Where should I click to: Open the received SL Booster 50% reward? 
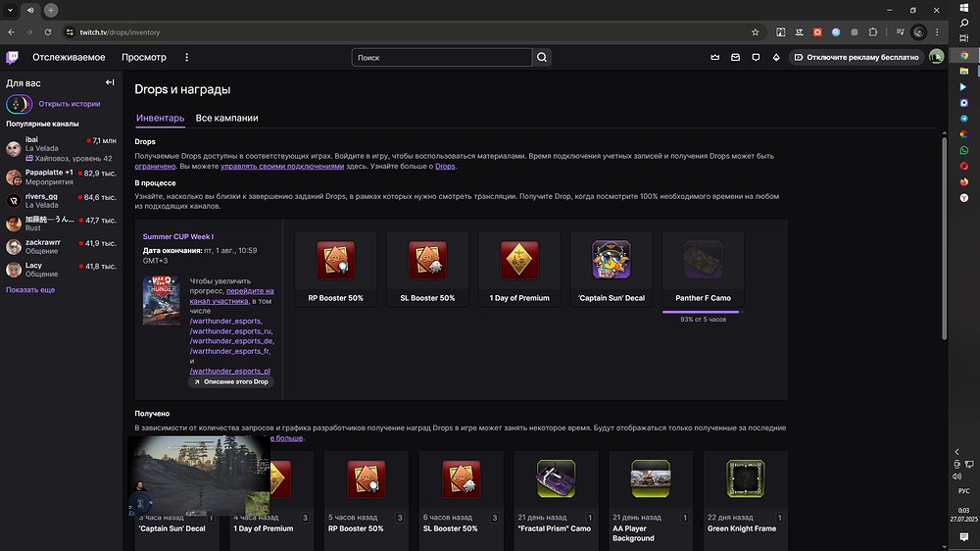pos(461,478)
